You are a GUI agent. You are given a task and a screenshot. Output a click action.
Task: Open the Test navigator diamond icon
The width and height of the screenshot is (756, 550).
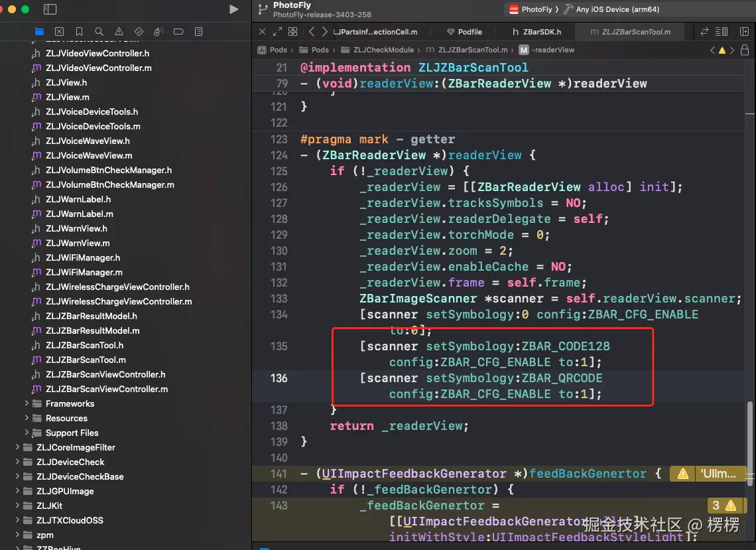point(139,32)
